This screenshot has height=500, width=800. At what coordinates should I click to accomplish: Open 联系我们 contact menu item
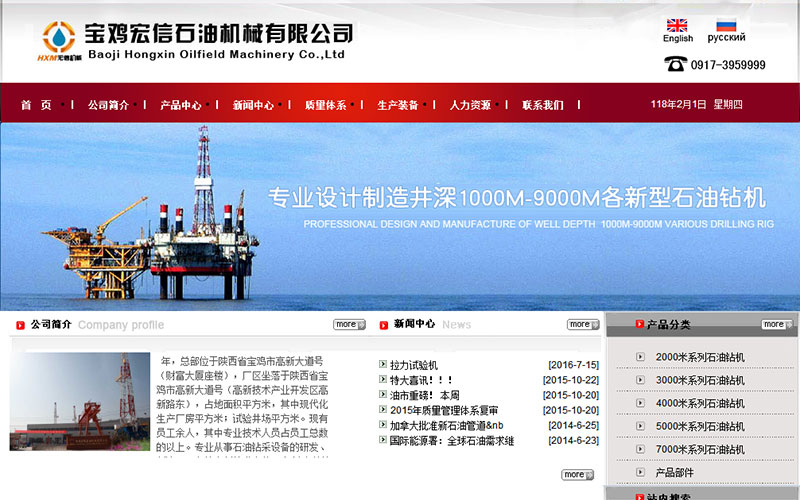pos(543,105)
